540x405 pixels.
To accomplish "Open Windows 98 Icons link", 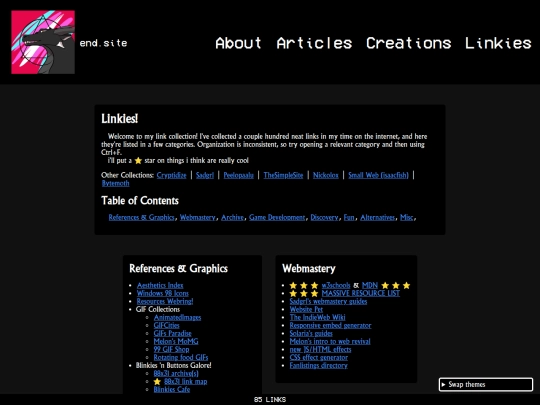I will pos(163,293).
